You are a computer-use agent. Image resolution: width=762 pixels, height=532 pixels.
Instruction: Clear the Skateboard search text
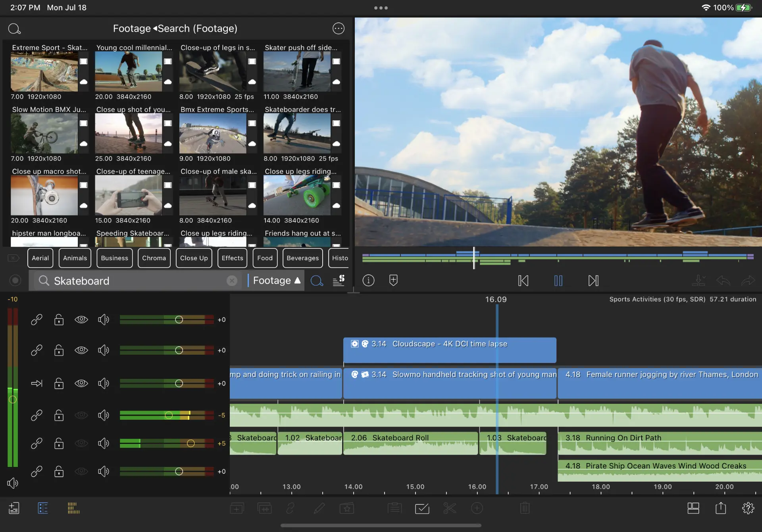pyautogui.click(x=232, y=281)
